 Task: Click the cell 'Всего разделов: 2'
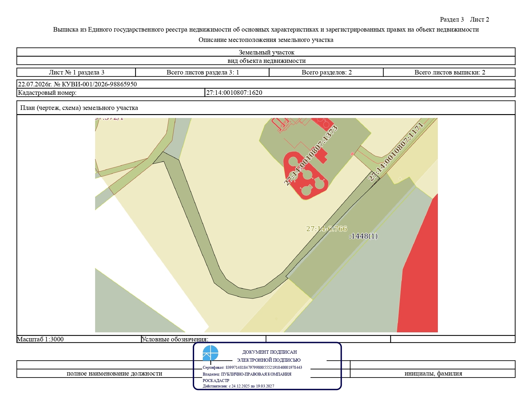point(326,72)
